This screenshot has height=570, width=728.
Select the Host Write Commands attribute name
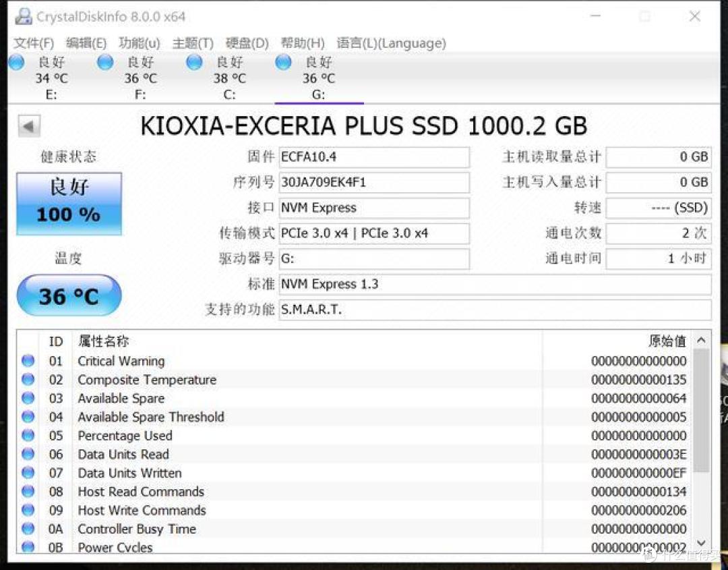coord(142,510)
